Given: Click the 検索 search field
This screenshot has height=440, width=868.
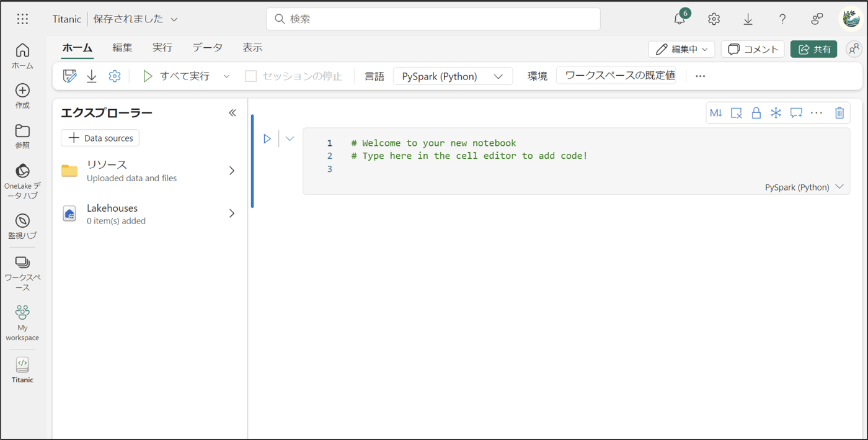Looking at the screenshot, I should (433, 19).
